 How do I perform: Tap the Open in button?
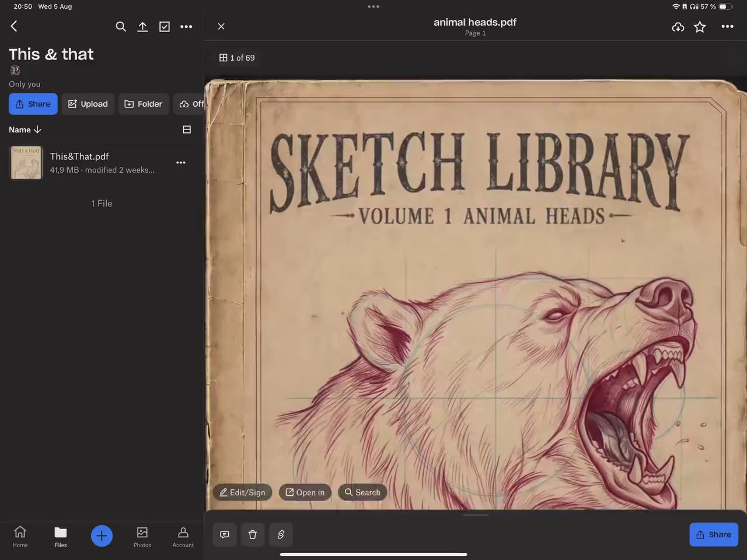click(x=305, y=492)
